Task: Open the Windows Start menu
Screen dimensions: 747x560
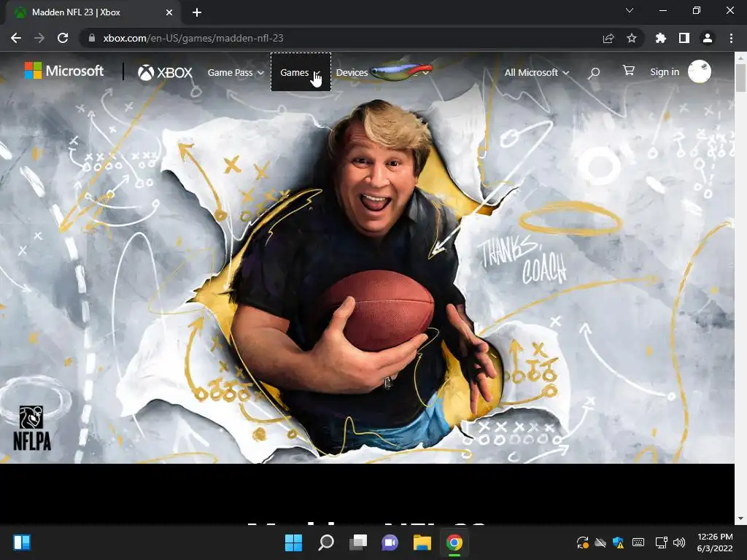Action: click(x=293, y=542)
